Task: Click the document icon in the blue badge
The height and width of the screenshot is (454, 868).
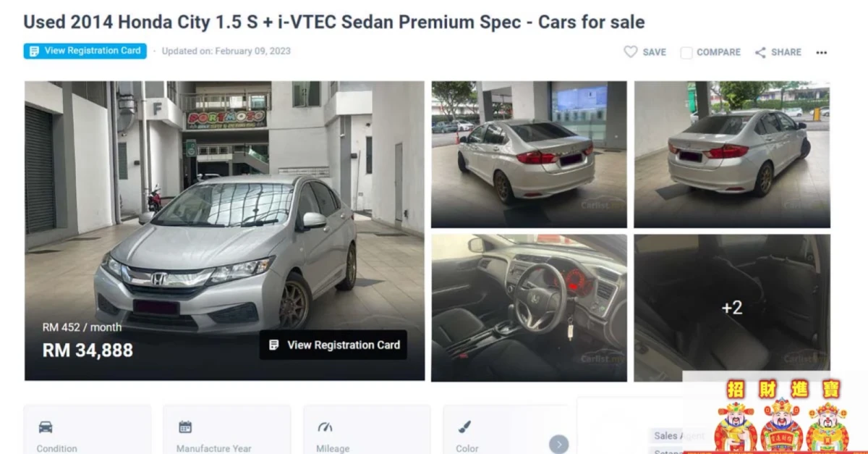Action: 34,51
